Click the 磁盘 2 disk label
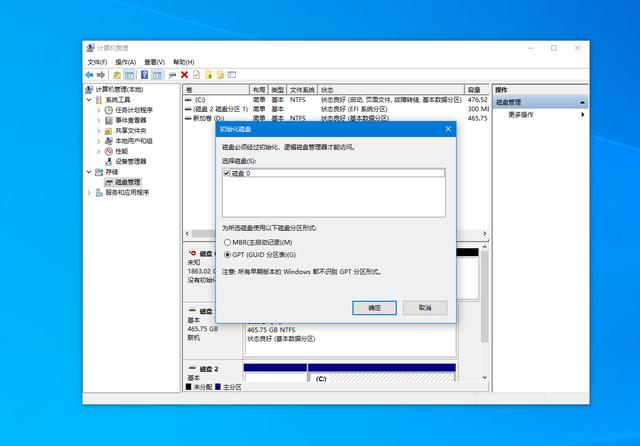The height and width of the screenshot is (446, 640). click(209, 369)
